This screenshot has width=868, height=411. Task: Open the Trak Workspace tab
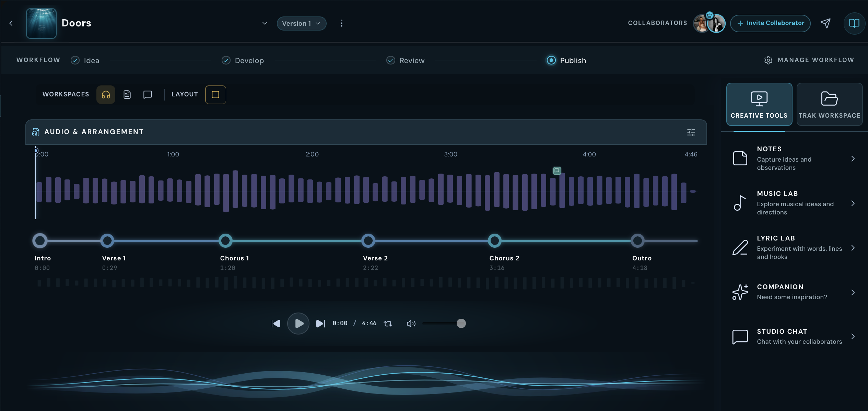pos(830,104)
